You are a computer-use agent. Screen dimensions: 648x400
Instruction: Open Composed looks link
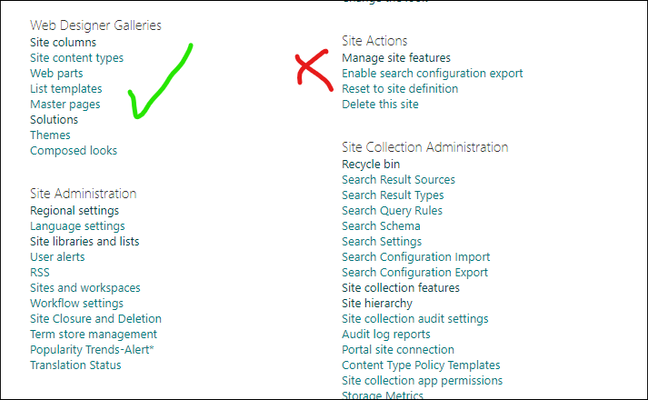(74, 151)
